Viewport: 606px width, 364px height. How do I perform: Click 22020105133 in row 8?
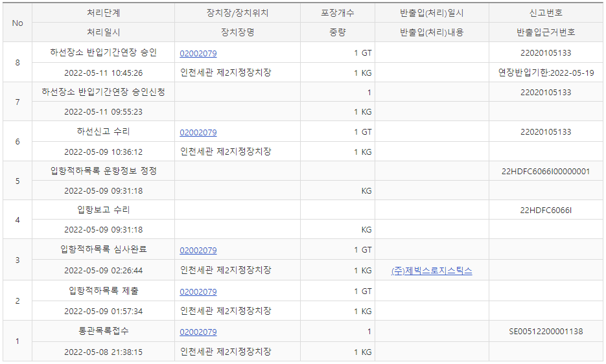(546, 53)
